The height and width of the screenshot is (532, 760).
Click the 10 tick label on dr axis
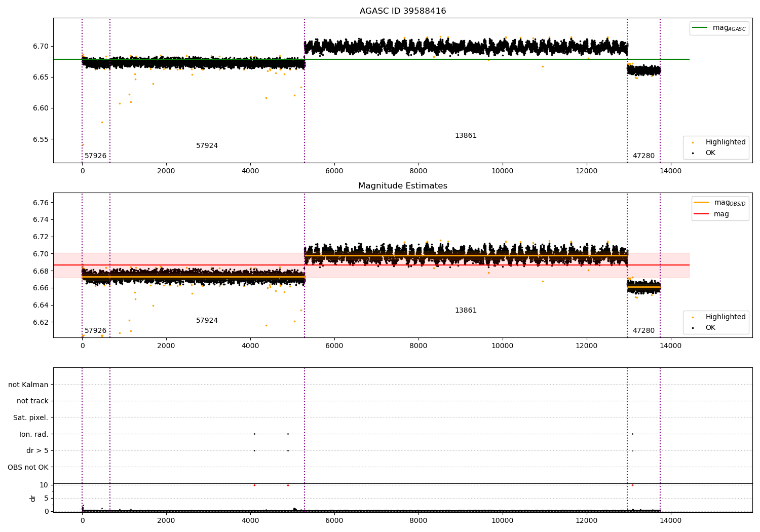[44, 485]
